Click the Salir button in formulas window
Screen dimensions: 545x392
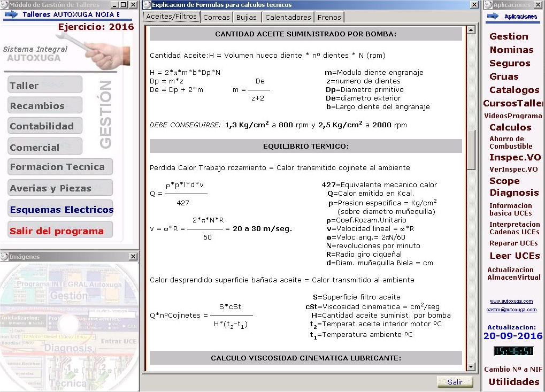coord(455,382)
